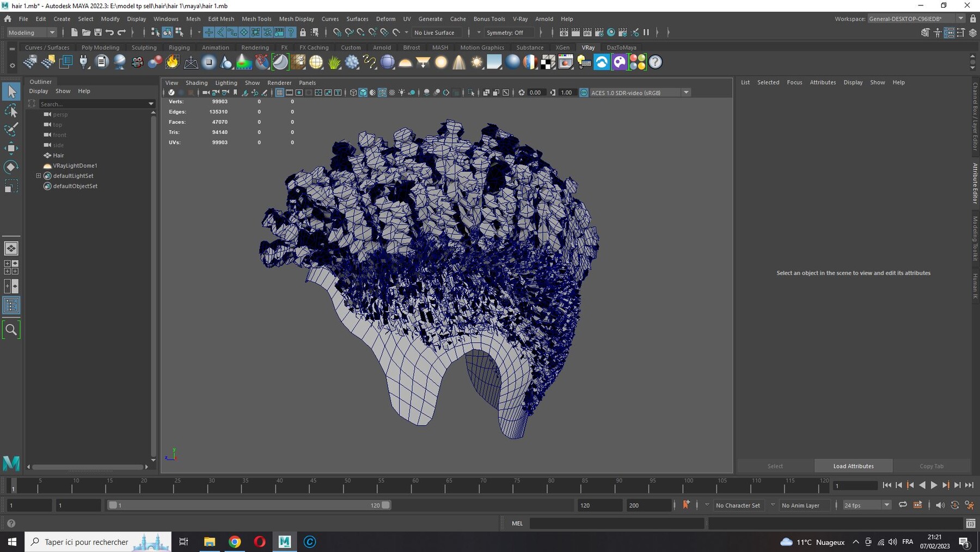Viewport: 980px width, 552px height.
Task: Redo the last action
Action: coord(122,33)
